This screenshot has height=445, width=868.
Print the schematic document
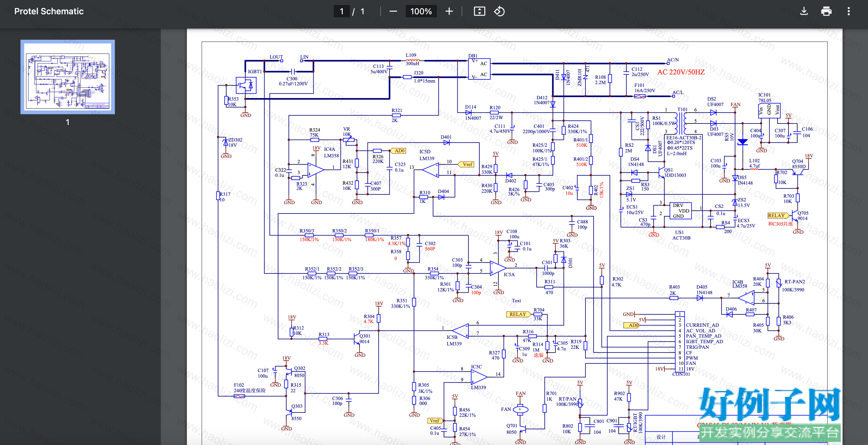click(x=826, y=11)
